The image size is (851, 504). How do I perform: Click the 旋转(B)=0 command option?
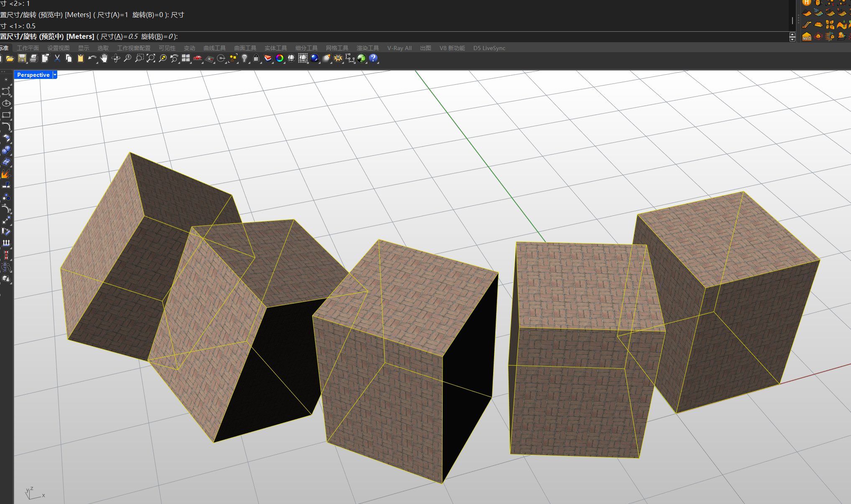click(157, 37)
